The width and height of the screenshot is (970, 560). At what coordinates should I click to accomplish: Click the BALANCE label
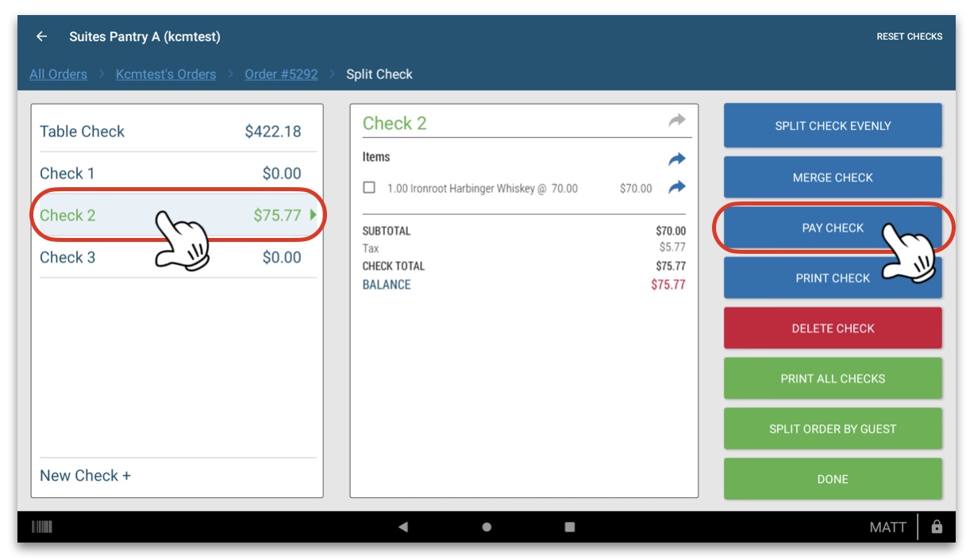pyautogui.click(x=387, y=285)
